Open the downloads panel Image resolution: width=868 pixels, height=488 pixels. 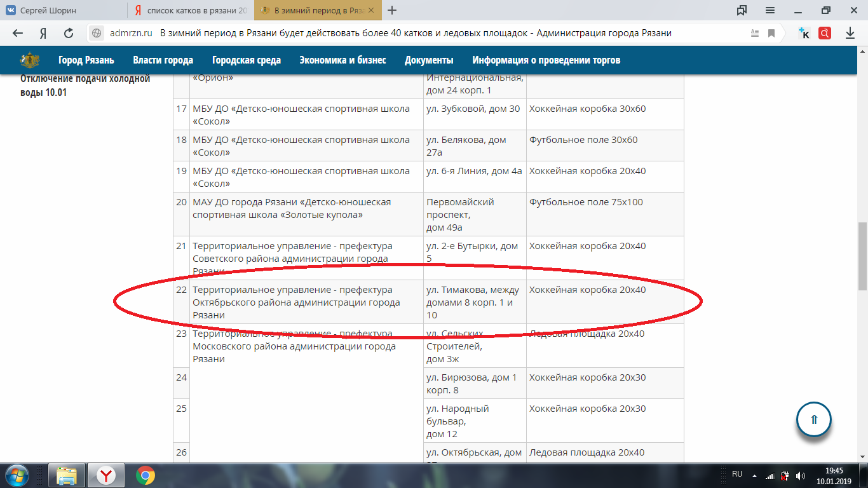pos(850,33)
